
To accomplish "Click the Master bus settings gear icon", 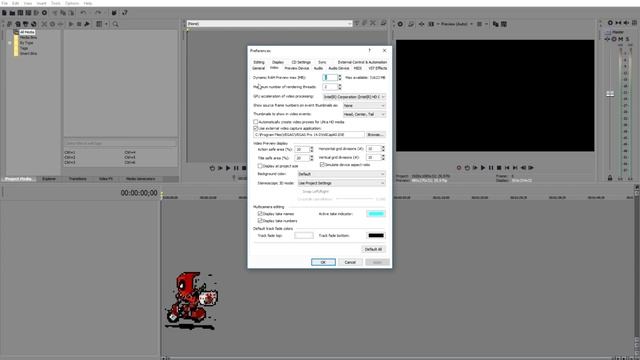I will pos(610,23).
